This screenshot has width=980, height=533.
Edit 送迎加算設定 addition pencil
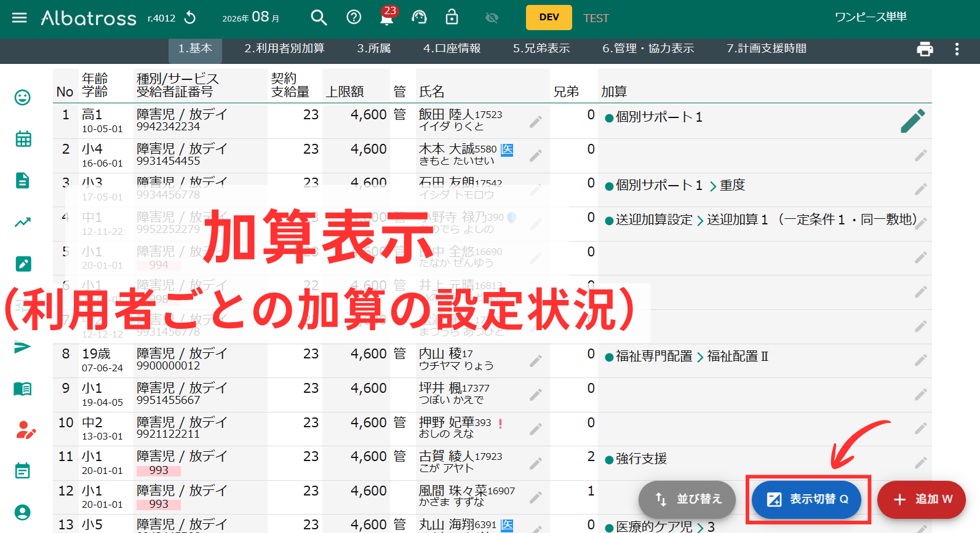[x=921, y=224]
